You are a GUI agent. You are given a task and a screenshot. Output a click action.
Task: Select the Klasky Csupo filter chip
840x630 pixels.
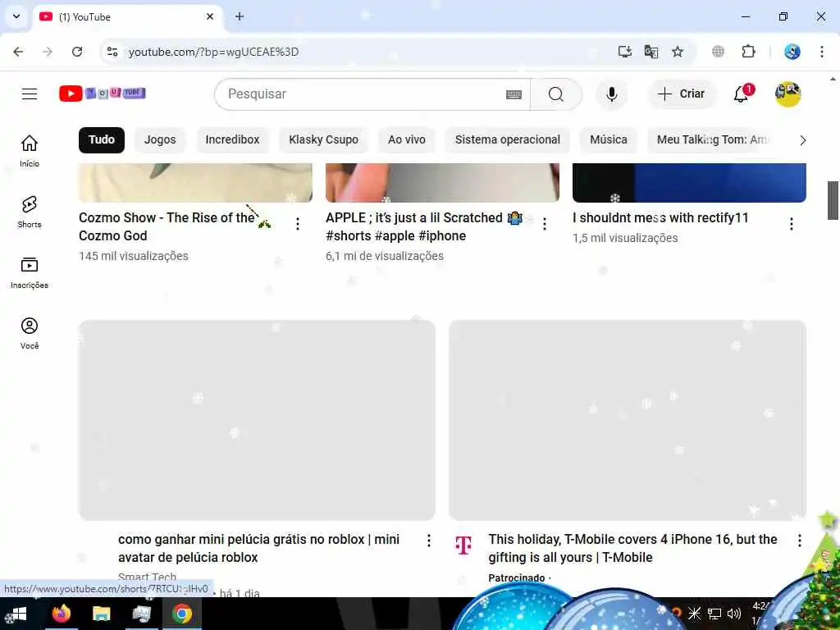(x=323, y=139)
